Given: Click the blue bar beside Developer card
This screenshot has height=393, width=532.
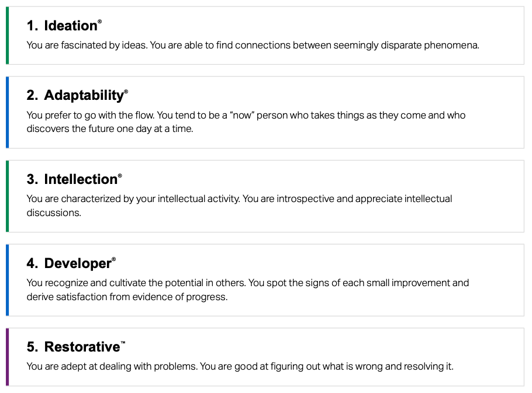Looking at the screenshot, I should [x=7, y=280].
